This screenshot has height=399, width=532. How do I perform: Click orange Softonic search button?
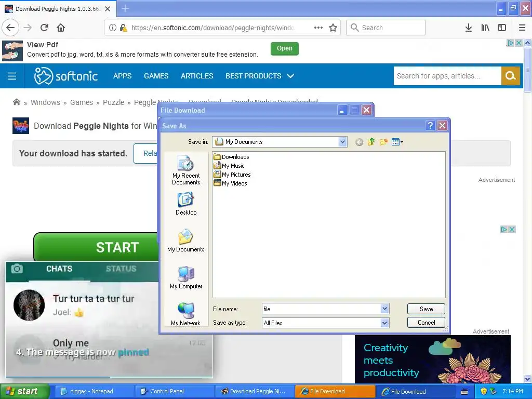coord(510,76)
